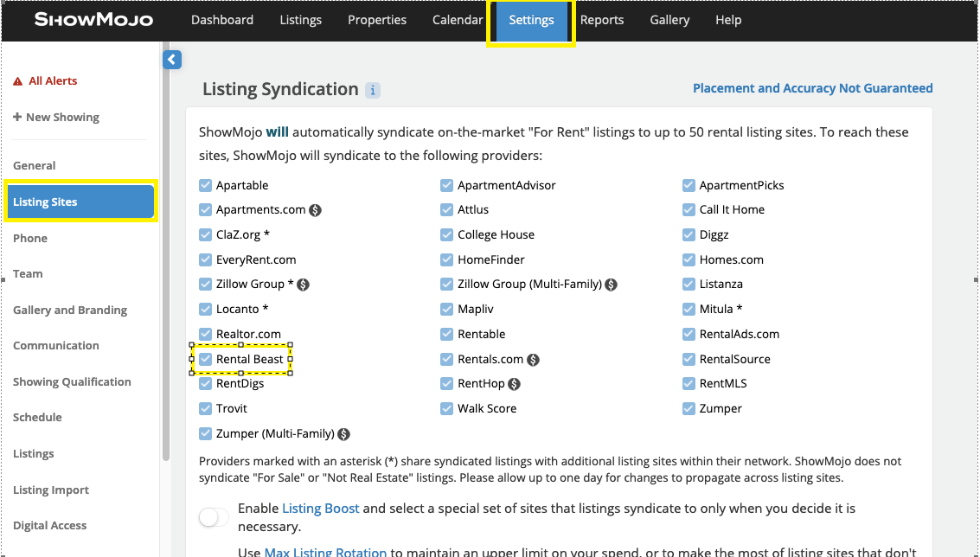Image resolution: width=980 pixels, height=557 pixels.
Task: Open the info tooltip beside Listing Syndication
Action: (x=373, y=89)
